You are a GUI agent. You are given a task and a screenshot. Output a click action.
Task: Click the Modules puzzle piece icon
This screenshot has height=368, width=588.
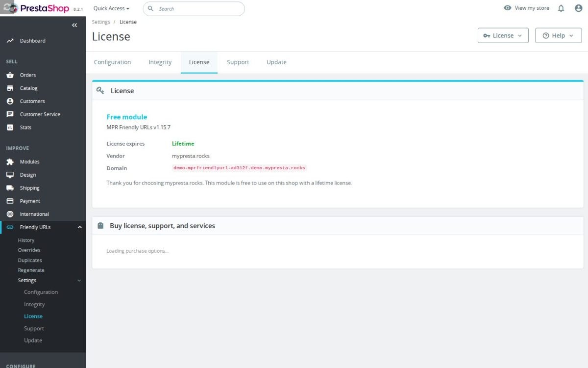click(10, 162)
